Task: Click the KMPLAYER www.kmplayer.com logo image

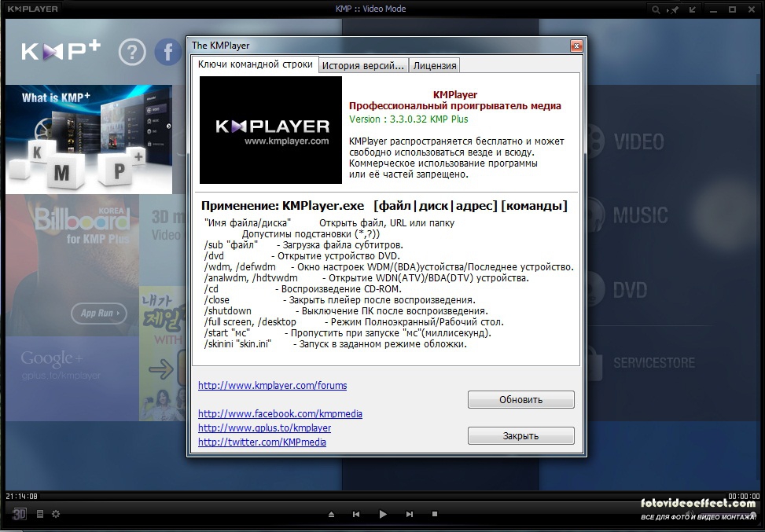Action: coord(270,130)
